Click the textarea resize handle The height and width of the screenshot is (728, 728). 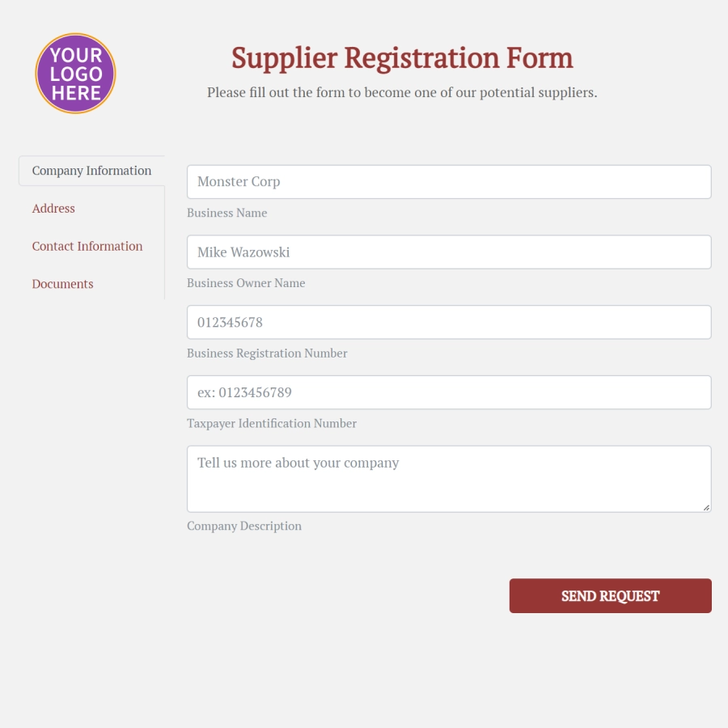707,508
